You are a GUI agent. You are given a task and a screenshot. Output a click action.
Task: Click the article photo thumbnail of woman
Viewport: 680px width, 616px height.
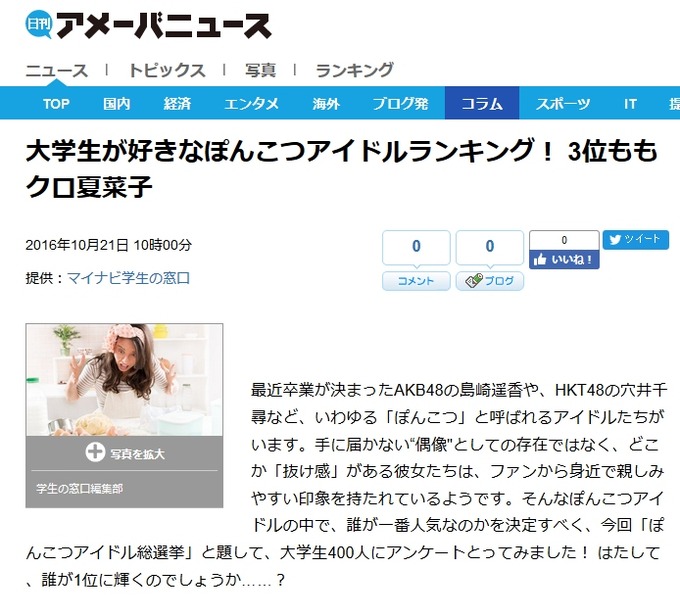pyautogui.click(x=124, y=380)
